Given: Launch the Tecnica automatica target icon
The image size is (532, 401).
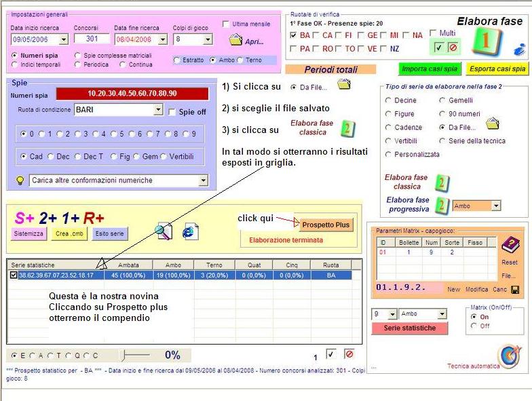Looking at the screenshot, I should [510, 356].
